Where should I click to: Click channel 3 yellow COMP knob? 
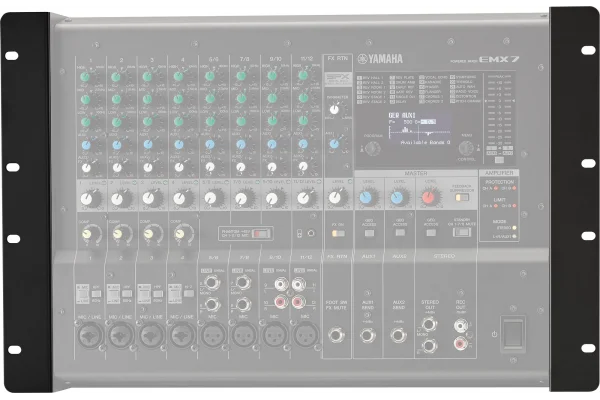pos(148,234)
